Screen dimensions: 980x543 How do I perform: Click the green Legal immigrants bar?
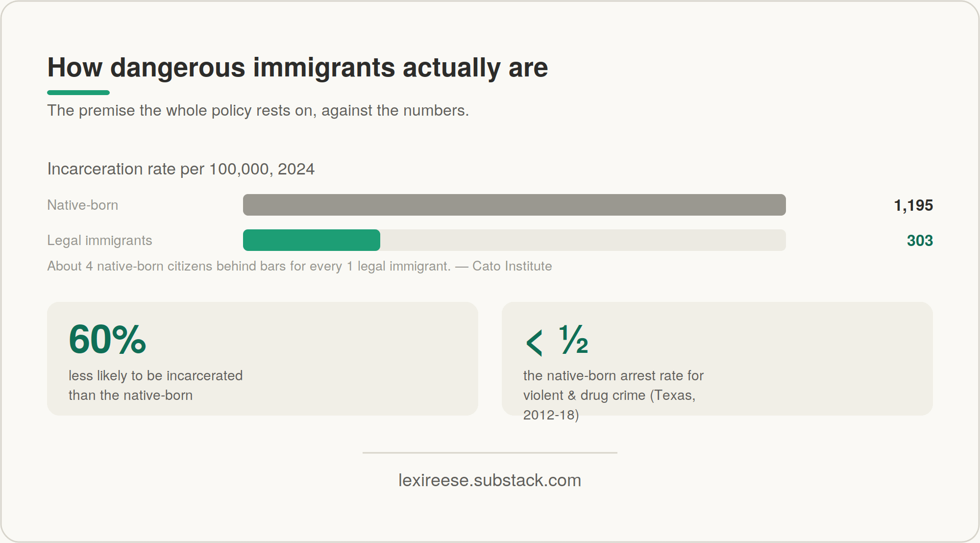point(312,240)
